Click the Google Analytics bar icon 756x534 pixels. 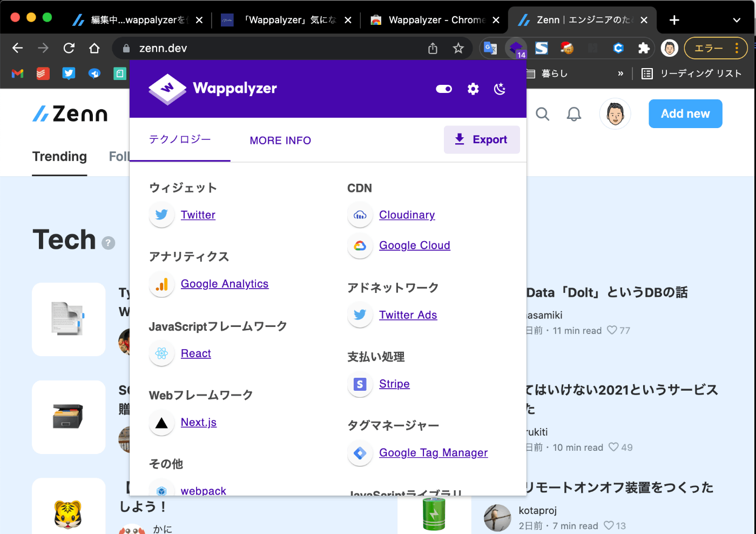click(161, 284)
